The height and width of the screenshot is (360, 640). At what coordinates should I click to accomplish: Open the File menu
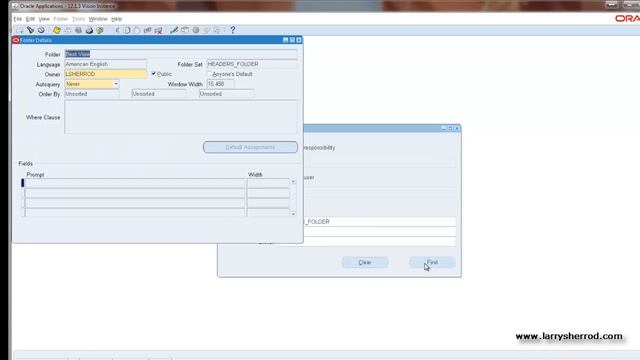(18, 19)
